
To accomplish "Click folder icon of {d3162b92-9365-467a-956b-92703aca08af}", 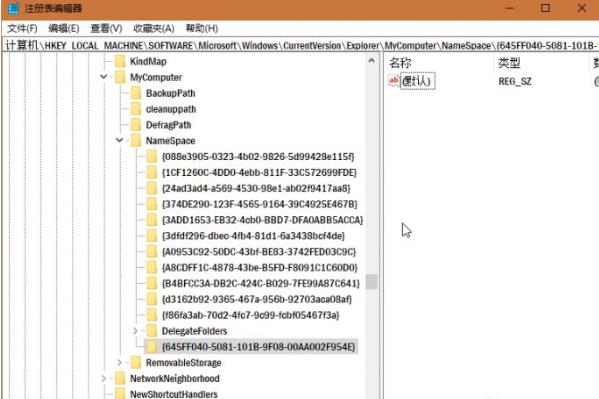I will tap(152, 299).
